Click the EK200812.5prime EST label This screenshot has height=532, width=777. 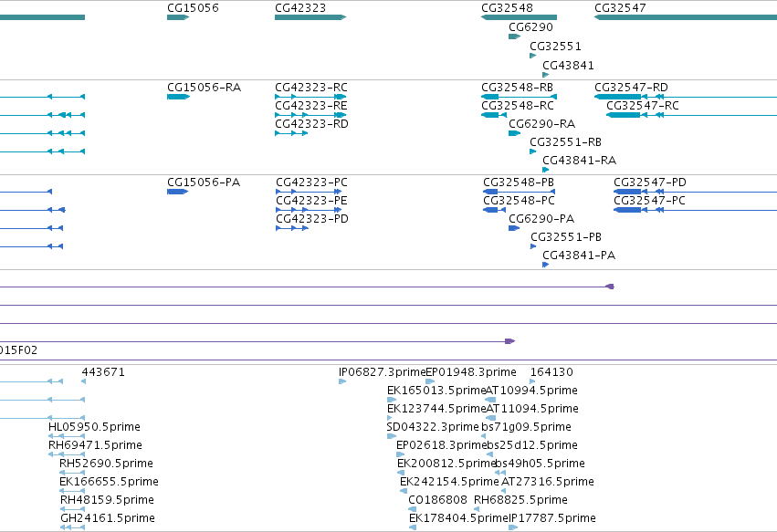point(446,464)
